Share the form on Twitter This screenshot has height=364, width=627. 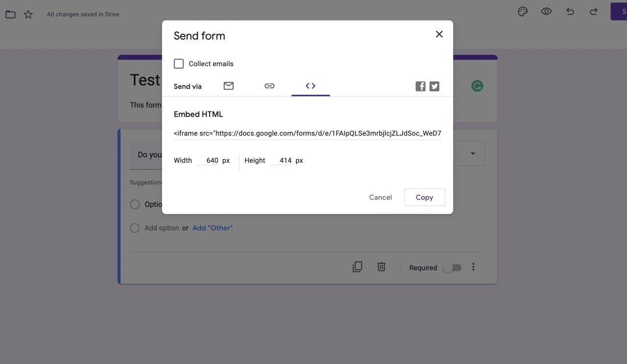(x=434, y=86)
